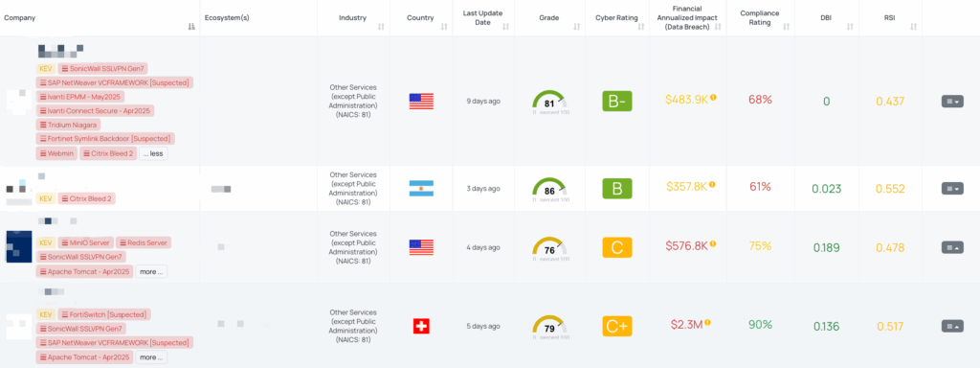Image resolution: width=980 pixels, height=368 pixels.
Task: Click the Industry column sort arrows
Action: [381, 26]
